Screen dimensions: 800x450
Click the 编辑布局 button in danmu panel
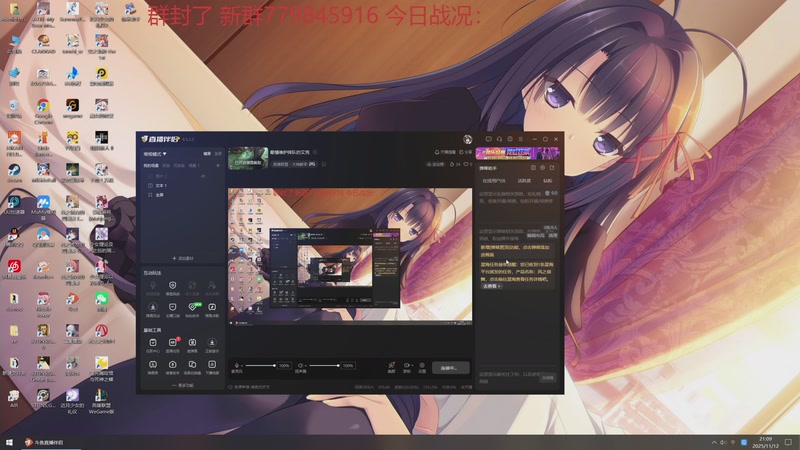coord(535,235)
